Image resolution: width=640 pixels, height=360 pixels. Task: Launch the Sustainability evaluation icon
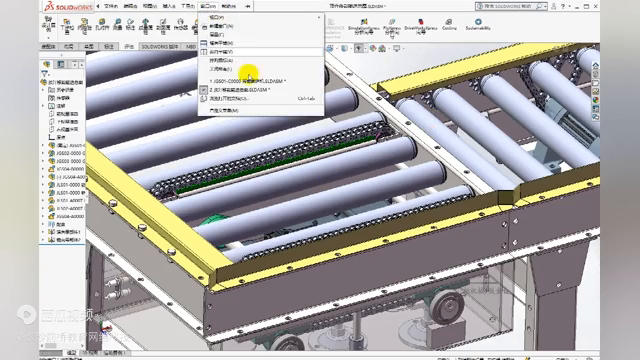pyautogui.click(x=478, y=24)
